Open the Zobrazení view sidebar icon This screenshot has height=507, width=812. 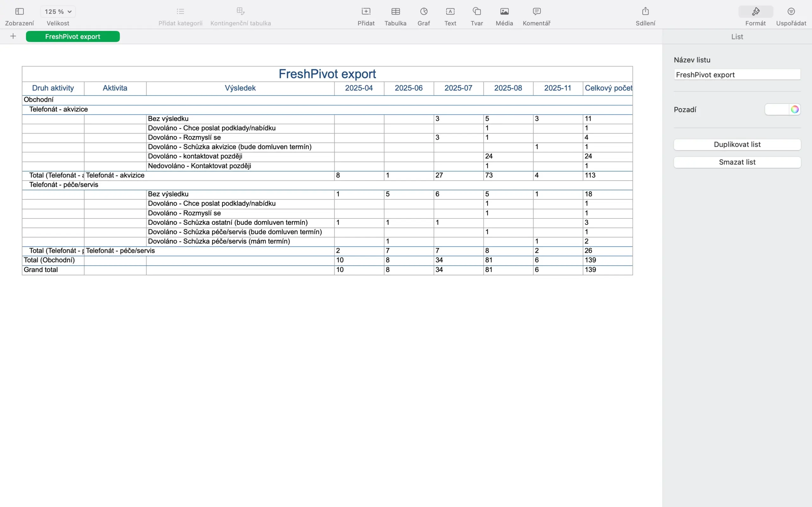(19, 12)
